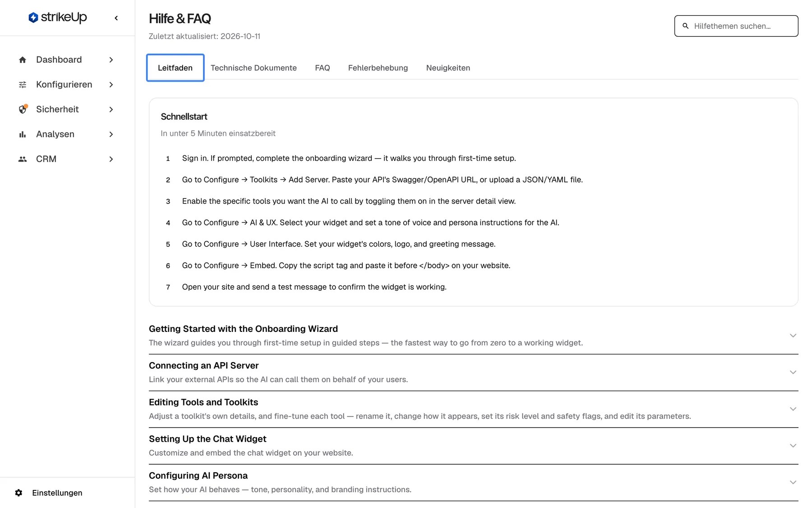Open the CRM menu label
This screenshot has width=812, height=508.
click(x=46, y=159)
